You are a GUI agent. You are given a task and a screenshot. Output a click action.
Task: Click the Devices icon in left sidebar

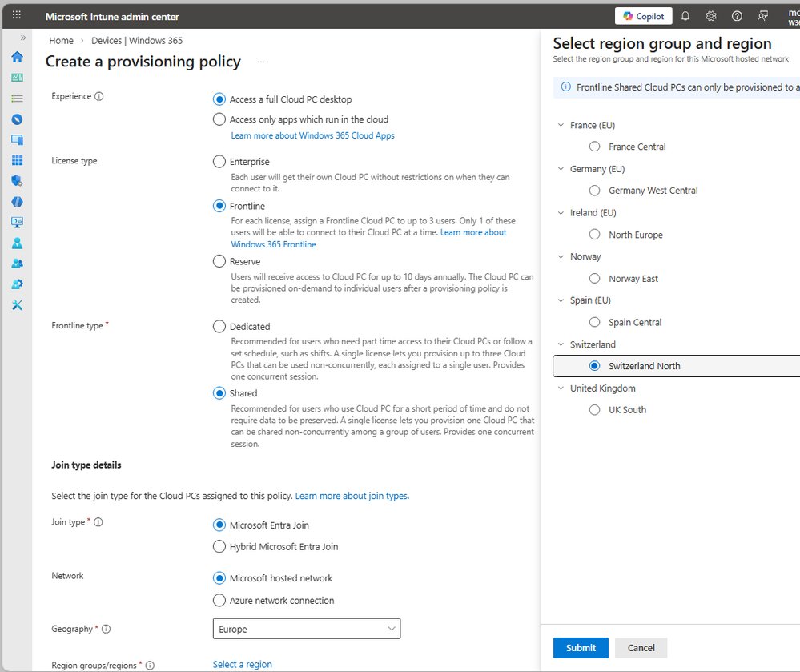tap(17, 140)
